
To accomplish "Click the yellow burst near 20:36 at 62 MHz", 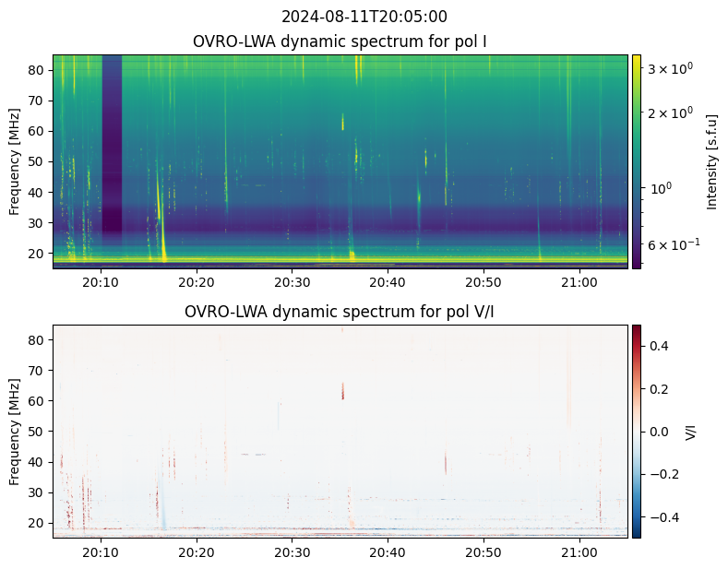I will [x=343, y=122].
